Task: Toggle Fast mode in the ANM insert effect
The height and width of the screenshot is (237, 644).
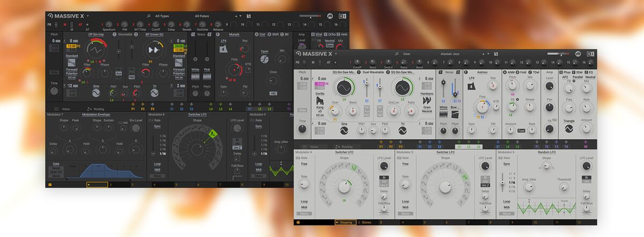Action: pyautogui.click(x=521, y=131)
